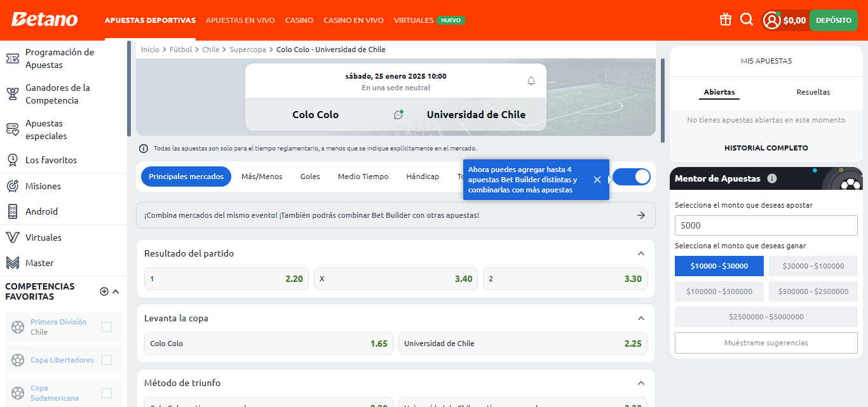Image resolution: width=868 pixels, height=407 pixels.
Task: Open the Virtuales menu item
Action: (x=414, y=20)
